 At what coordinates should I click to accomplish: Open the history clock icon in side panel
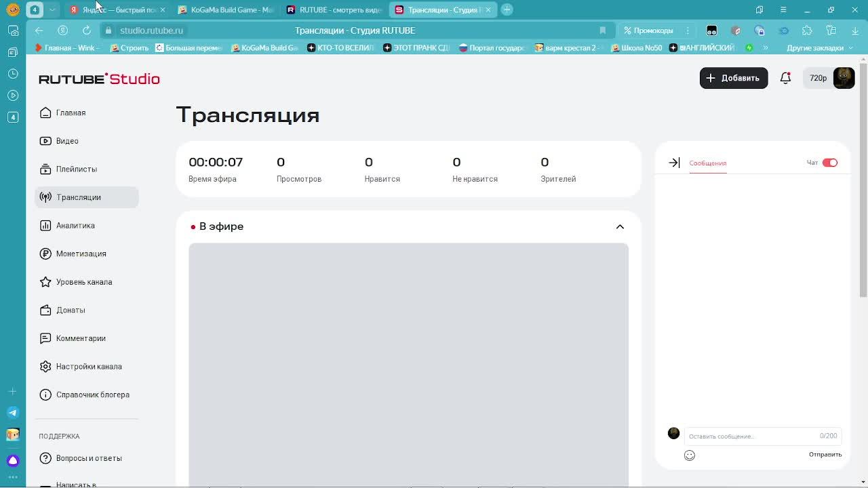point(13,74)
